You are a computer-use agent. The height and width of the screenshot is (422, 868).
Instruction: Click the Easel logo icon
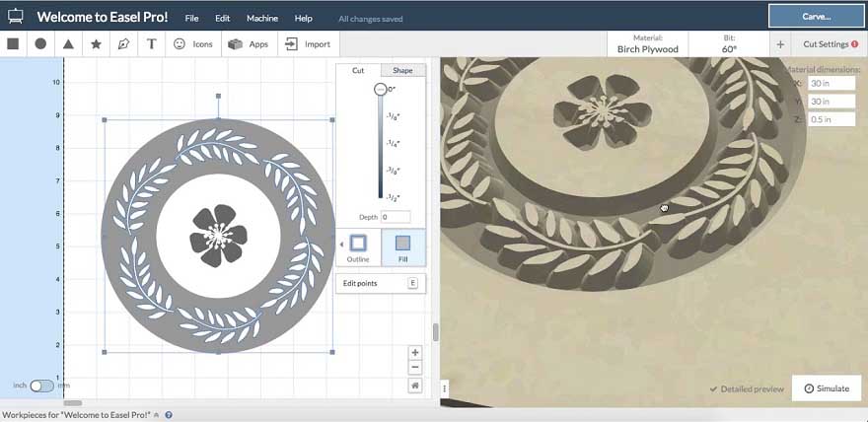15,16
